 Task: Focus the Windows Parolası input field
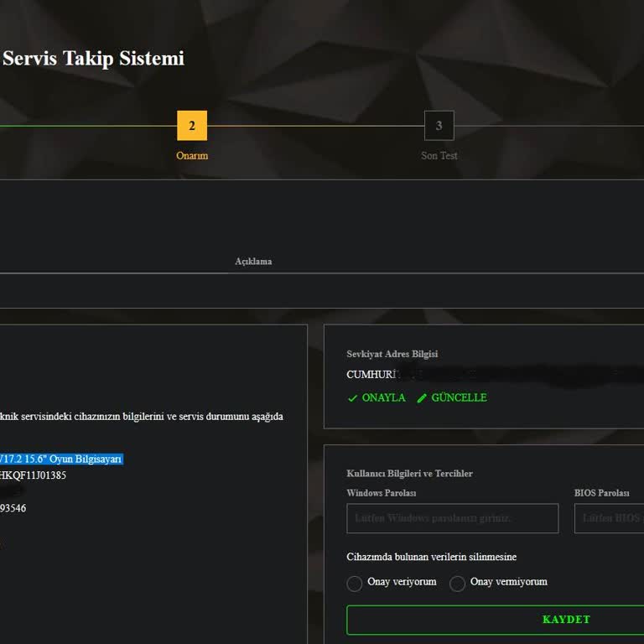[452, 518]
